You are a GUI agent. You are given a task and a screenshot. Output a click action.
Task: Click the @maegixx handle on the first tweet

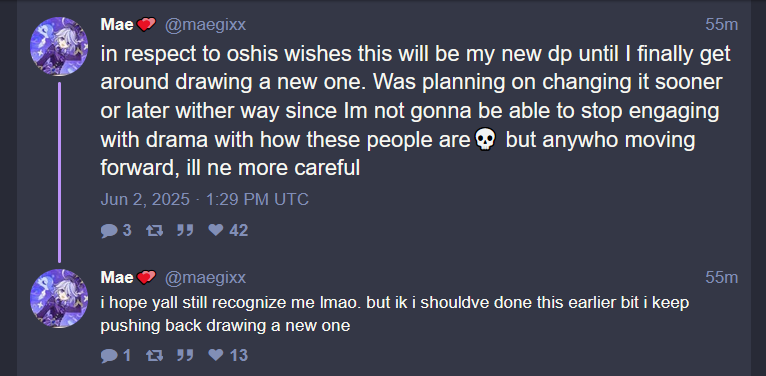205,25
